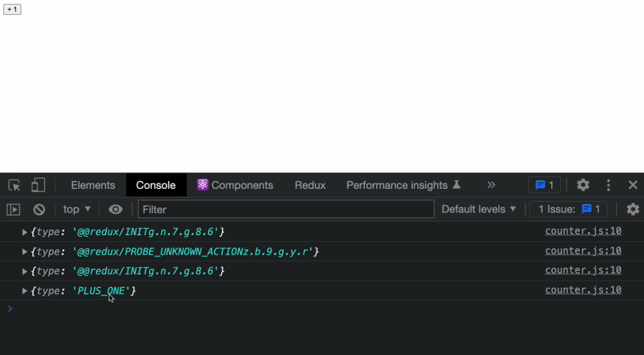Show more DevTools tabs chevron
This screenshot has width=644, height=355.
click(491, 185)
